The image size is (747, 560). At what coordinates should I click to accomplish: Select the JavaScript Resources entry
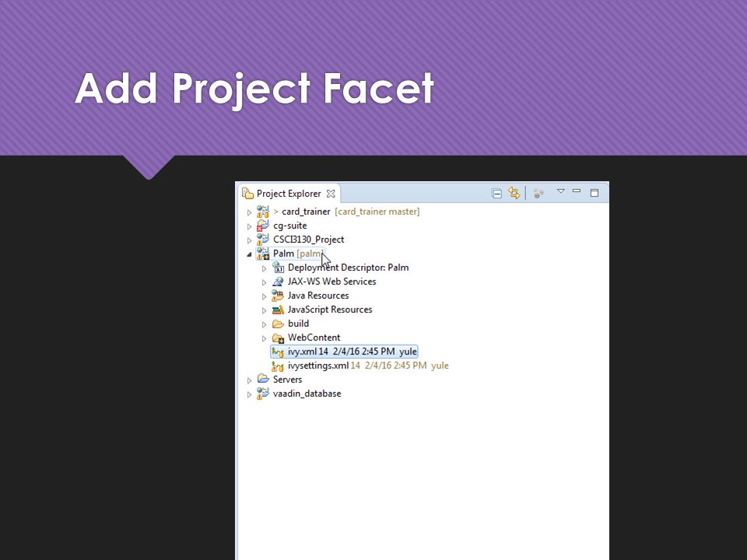[330, 310]
